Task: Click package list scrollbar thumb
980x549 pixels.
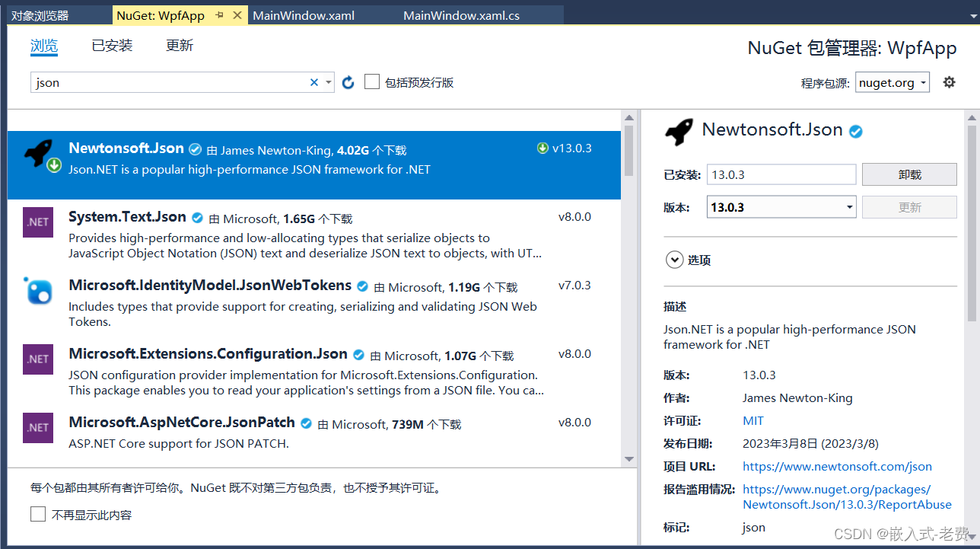Action: pyautogui.click(x=628, y=150)
